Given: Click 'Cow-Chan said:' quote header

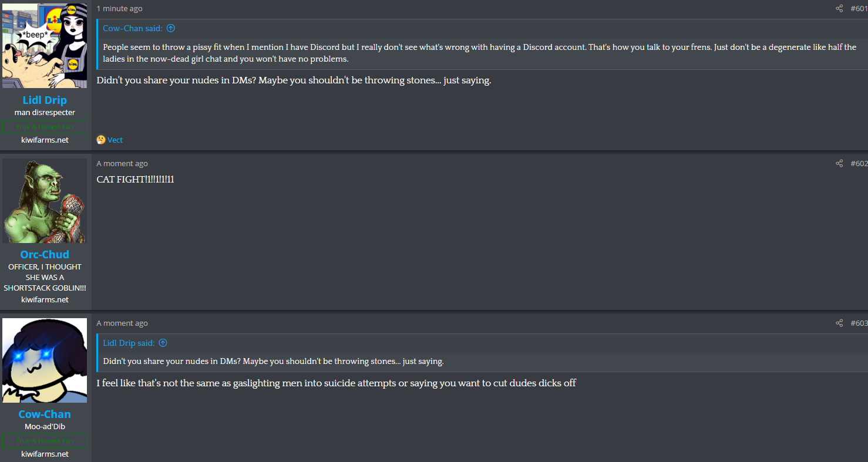Looking at the screenshot, I should tap(133, 28).
